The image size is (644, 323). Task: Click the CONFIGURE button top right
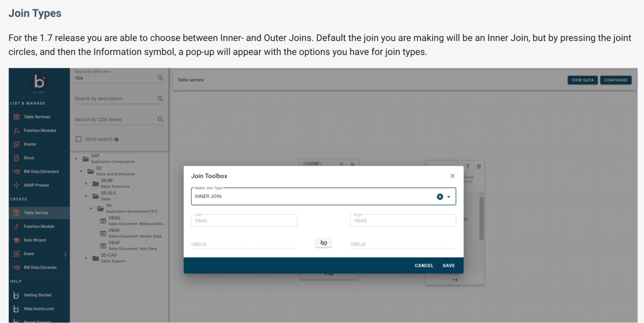coord(616,80)
